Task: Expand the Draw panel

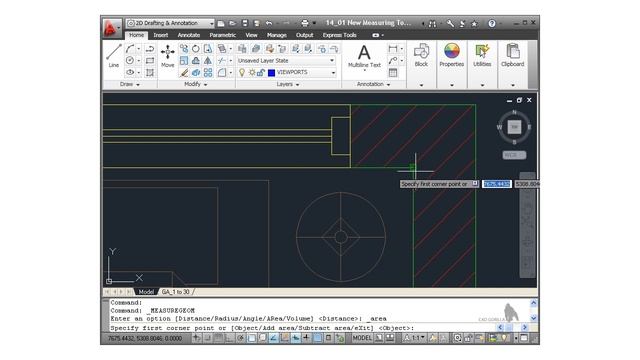Action: click(129, 84)
